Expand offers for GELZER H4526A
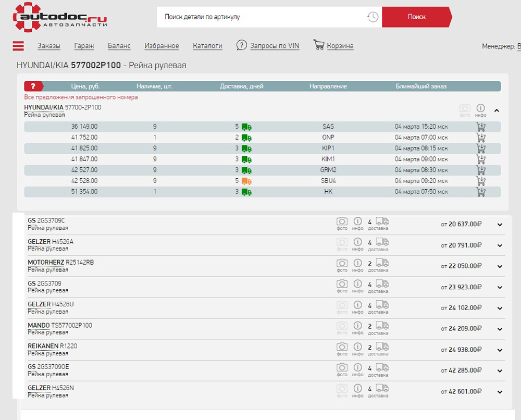 [x=500, y=245]
